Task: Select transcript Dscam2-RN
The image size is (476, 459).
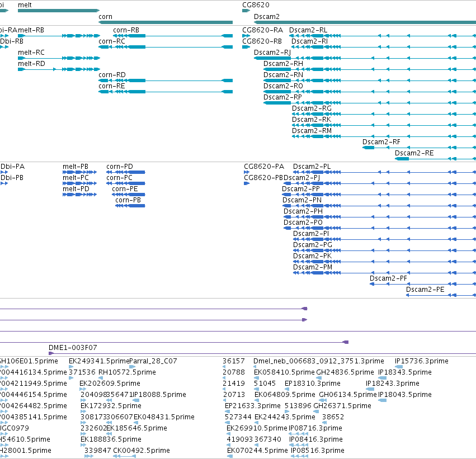Action: pyautogui.click(x=370, y=81)
